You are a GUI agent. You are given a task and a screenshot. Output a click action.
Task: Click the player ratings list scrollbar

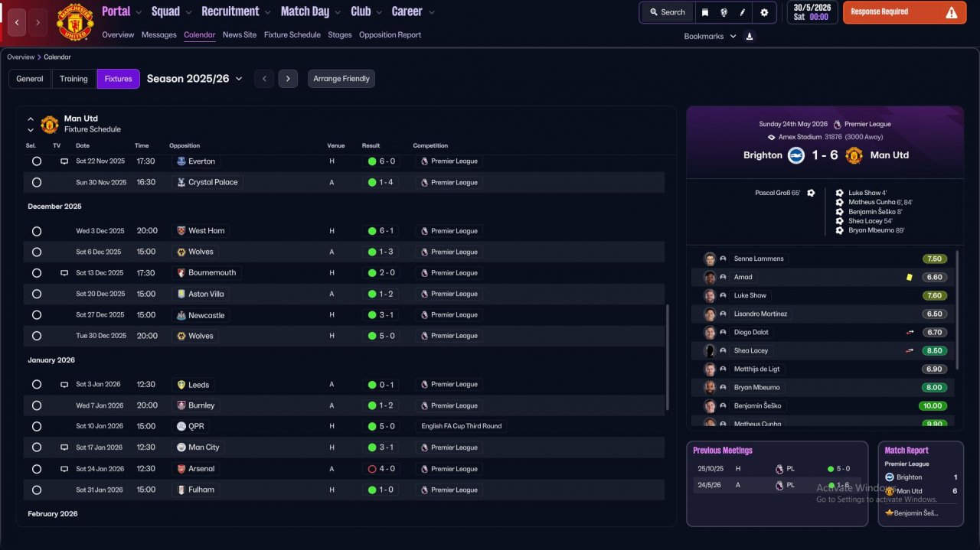coord(957,310)
